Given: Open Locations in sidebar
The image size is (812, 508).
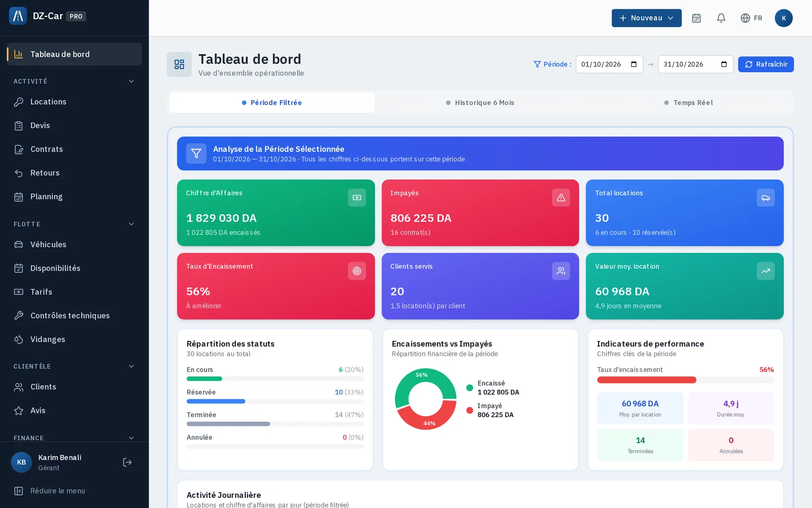Looking at the screenshot, I should pyautogui.click(x=74, y=102).
